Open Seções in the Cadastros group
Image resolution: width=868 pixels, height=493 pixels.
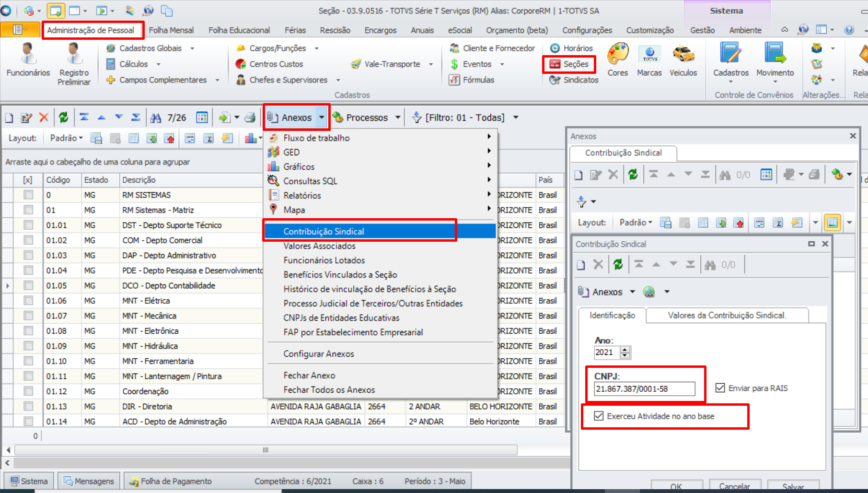tap(569, 64)
